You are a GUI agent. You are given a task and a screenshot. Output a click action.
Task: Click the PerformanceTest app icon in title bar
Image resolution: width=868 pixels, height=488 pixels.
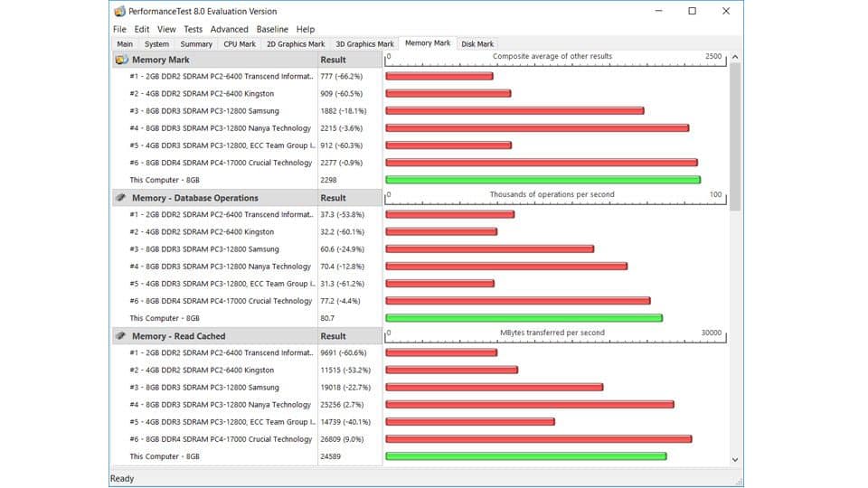(x=119, y=11)
